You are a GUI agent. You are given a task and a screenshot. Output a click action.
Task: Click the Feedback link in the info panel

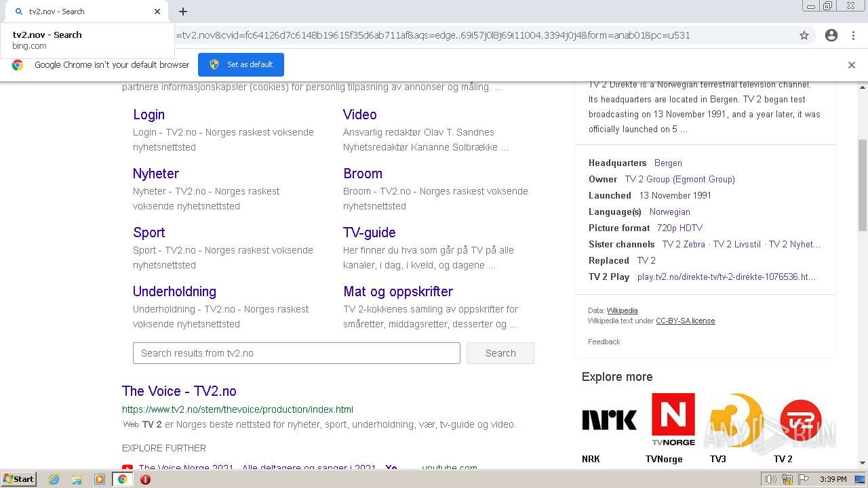tap(604, 342)
